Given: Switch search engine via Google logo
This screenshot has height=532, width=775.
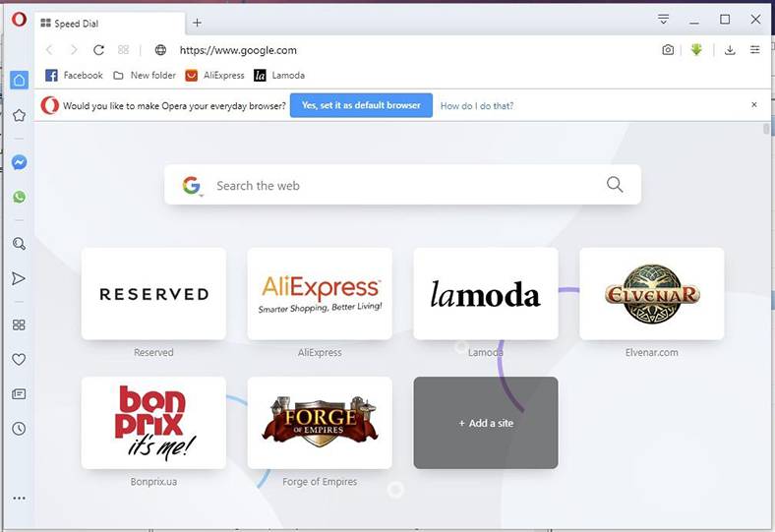Looking at the screenshot, I should [192, 185].
